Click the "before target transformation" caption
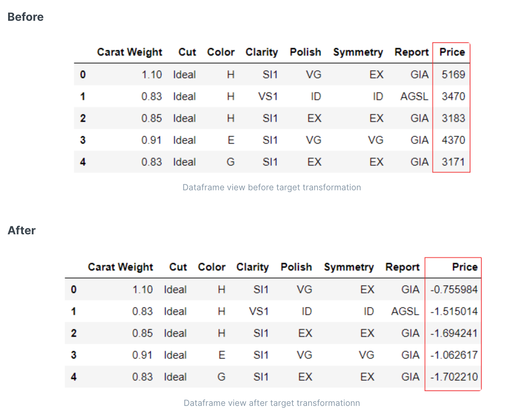 (x=272, y=187)
